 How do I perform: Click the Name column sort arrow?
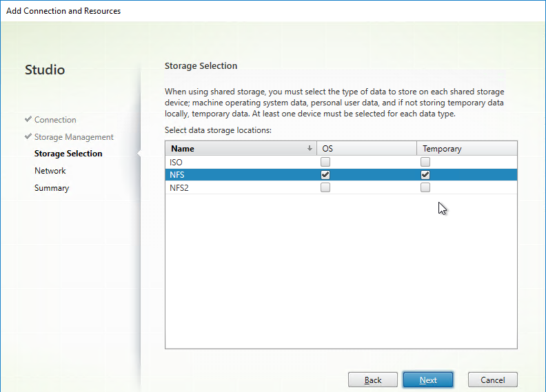tap(310, 148)
